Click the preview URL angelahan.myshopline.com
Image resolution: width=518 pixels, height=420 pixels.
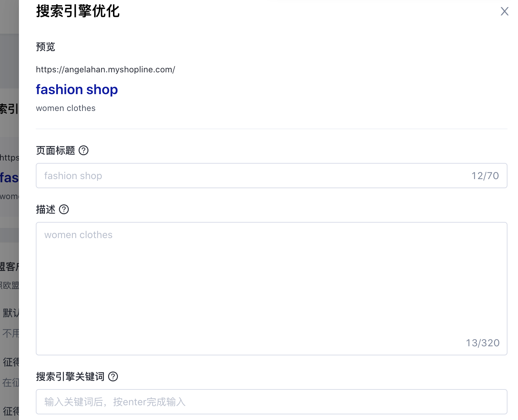[105, 70]
